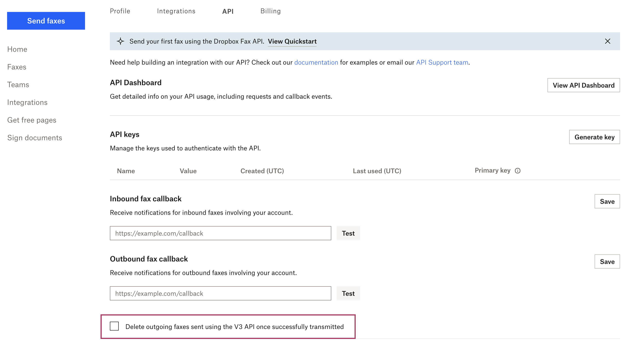The height and width of the screenshot is (346, 644).
Task: Email the API Support team
Action: point(442,62)
